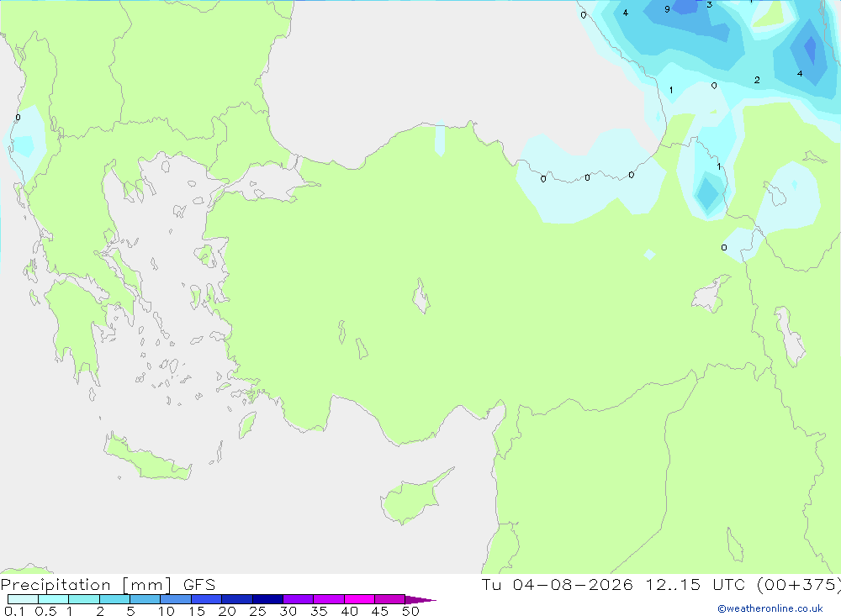
Task: Click the 30–35 mm violet legend swatch
Action: click(299, 599)
